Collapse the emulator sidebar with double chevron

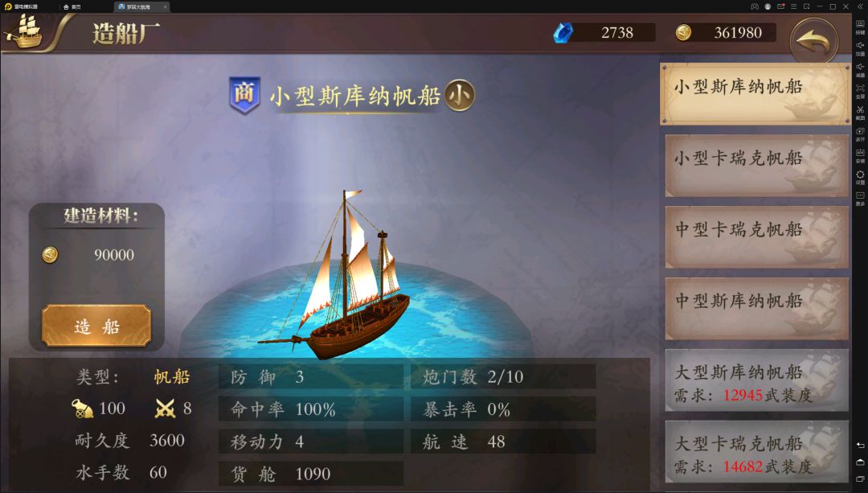click(x=860, y=6)
